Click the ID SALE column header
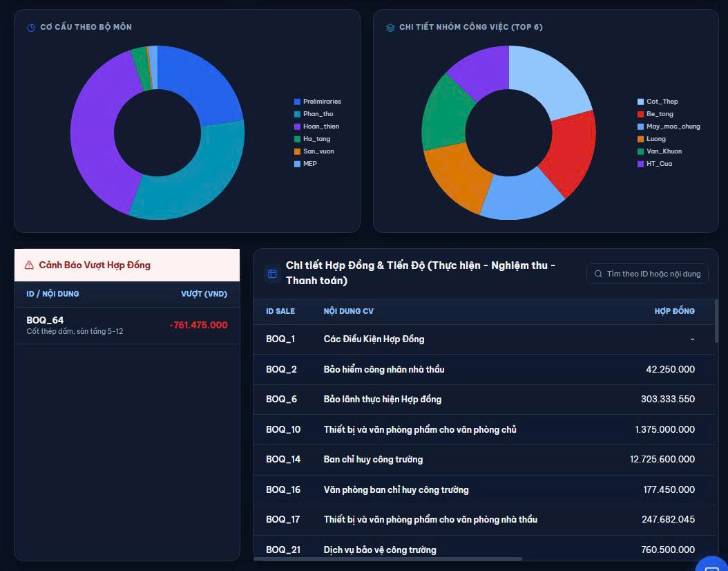 [280, 311]
